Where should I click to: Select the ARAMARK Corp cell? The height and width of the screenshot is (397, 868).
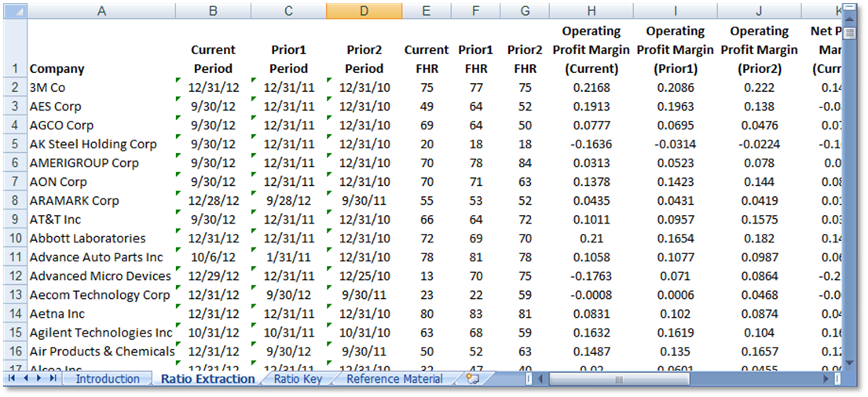[101, 200]
